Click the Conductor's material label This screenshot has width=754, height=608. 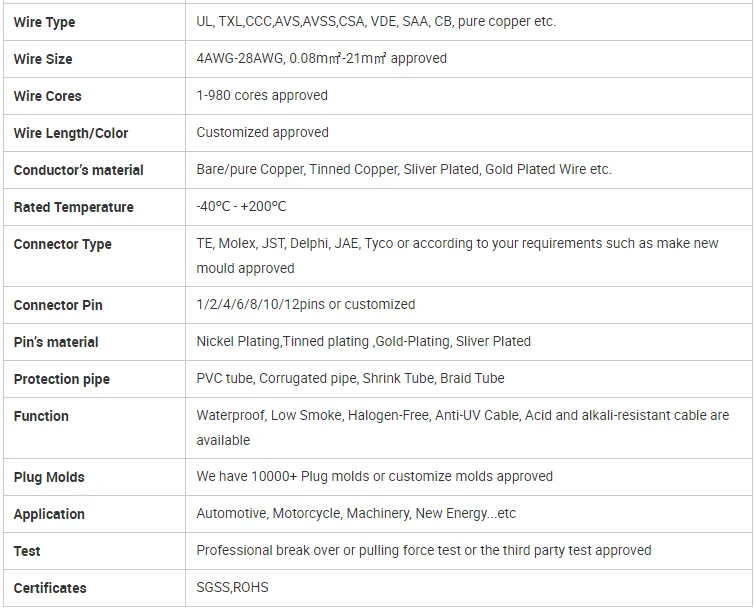(79, 170)
